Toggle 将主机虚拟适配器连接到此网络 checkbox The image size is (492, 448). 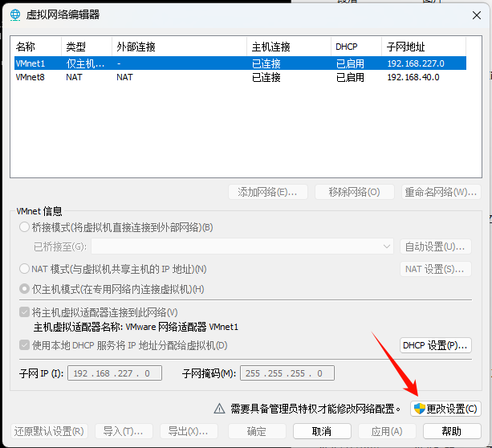point(24,312)
